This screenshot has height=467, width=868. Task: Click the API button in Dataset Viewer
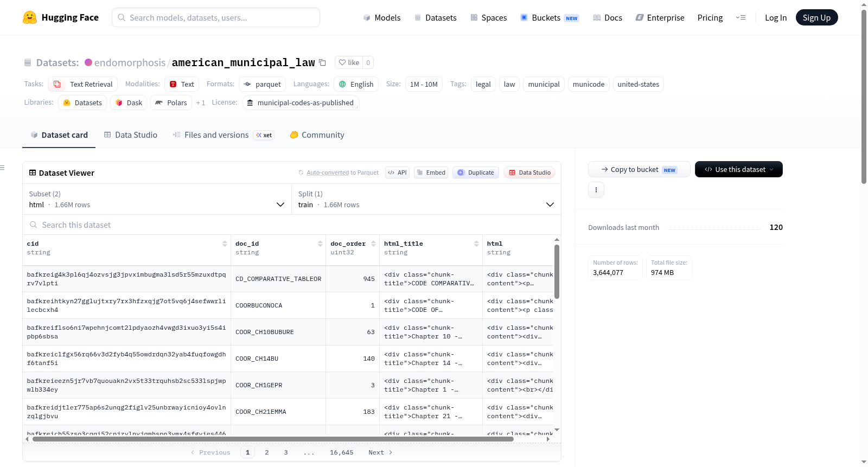[397, 172]
